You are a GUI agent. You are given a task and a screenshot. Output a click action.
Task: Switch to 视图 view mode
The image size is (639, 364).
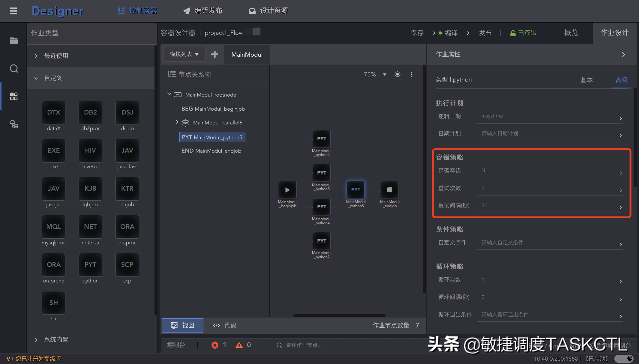tap(182, 325)
